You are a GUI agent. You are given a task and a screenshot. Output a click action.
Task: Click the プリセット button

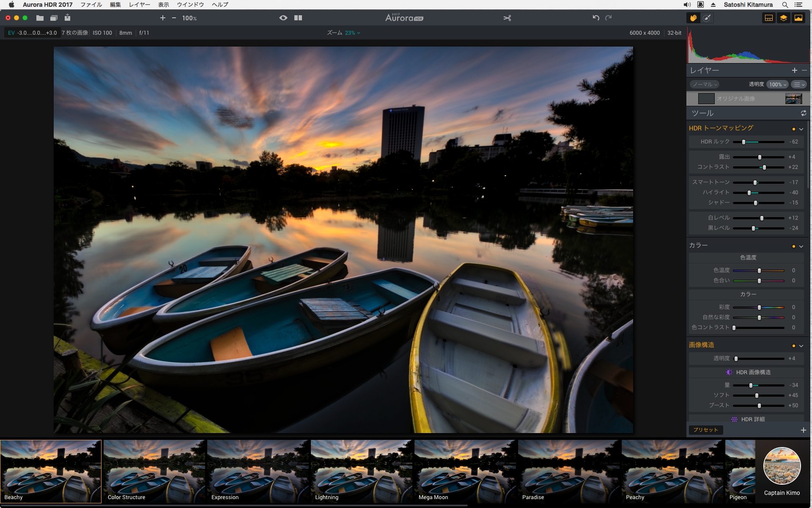click(x=705, y=430)
